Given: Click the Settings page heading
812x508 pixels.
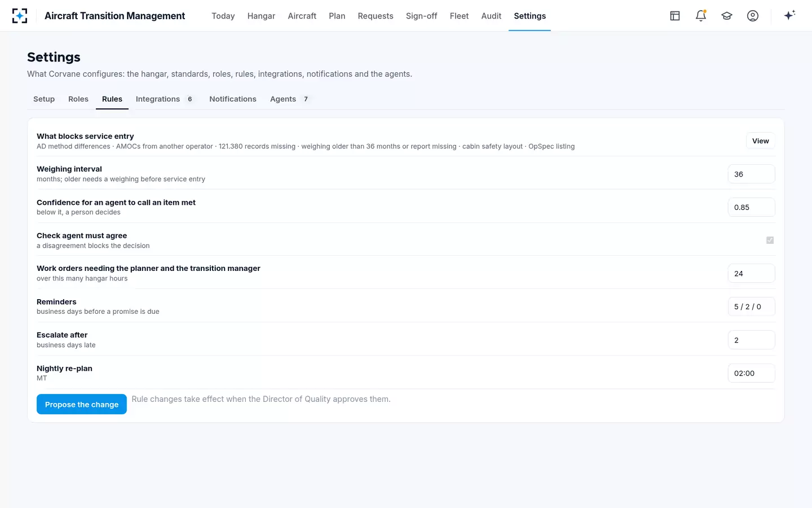Looking at the screenshot, I should pos(54,57).
